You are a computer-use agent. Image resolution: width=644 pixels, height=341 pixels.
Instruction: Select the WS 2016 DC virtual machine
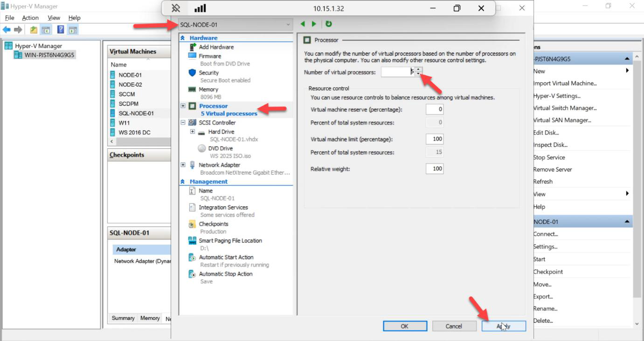pyautogui.click(x=134, y=132)
